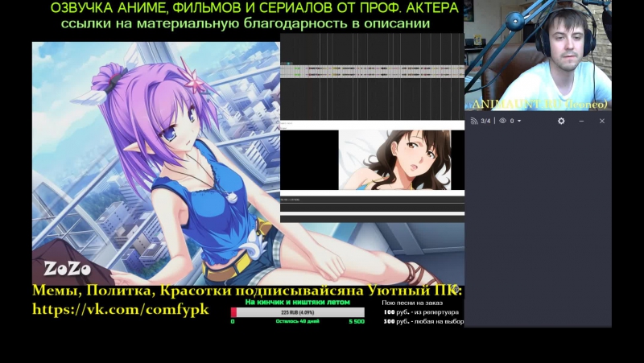
Task: Click the 'На кинчик и ништяки летом' goal title
Action: tap(297, 302)
